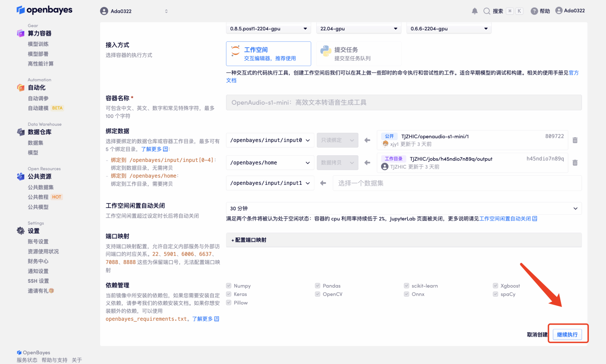
Task: Click the help question mark icon
Action: (x=534, y=11)
